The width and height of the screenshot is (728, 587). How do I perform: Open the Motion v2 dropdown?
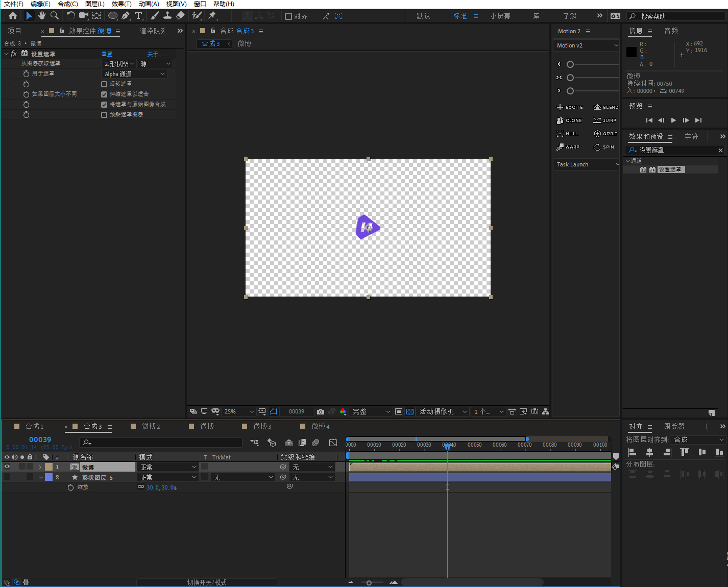(x=587, y=45)
